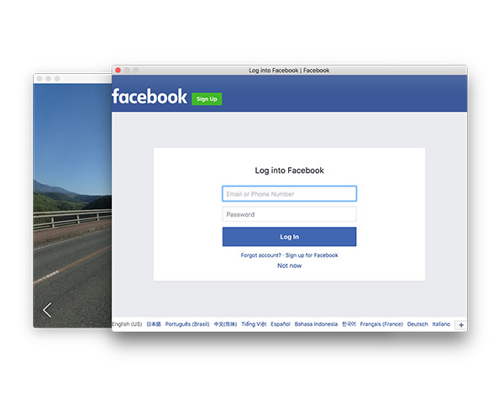Image resolution: width=504 pixels, height=420 pixels.
Task: Close the Log into Facebook window
Action: pyautogui.click(x=118, y=70)
